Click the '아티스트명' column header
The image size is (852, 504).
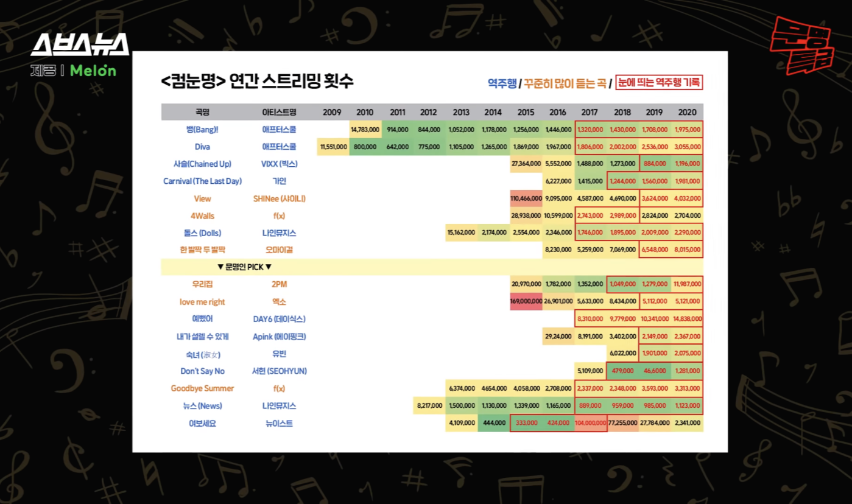(279, 113)
